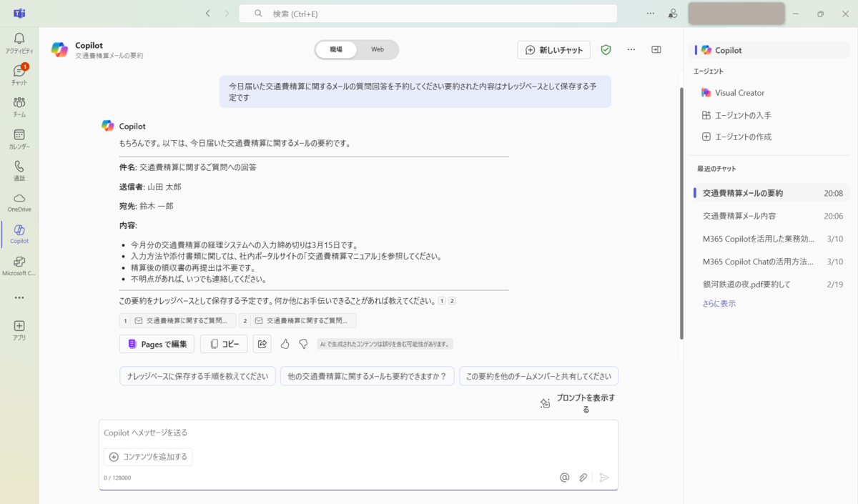Viewport: 858px width, 504px height.
Task: Select suggestion この要約を他のチームメンバーと共有してください
Action: tap(538, 376)
